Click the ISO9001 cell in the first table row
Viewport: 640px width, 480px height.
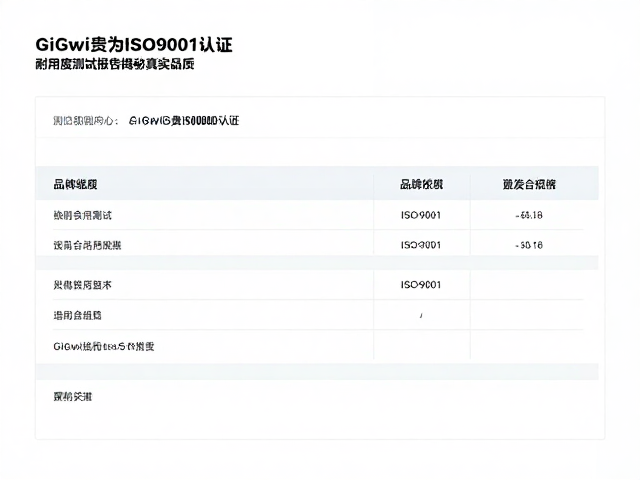coord(421,215)
